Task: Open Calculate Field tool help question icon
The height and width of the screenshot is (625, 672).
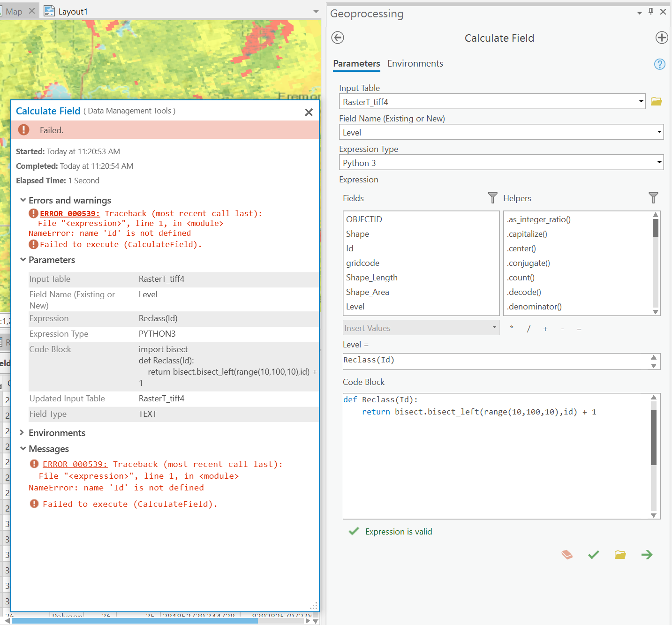Action: click(x=659, y=64)
